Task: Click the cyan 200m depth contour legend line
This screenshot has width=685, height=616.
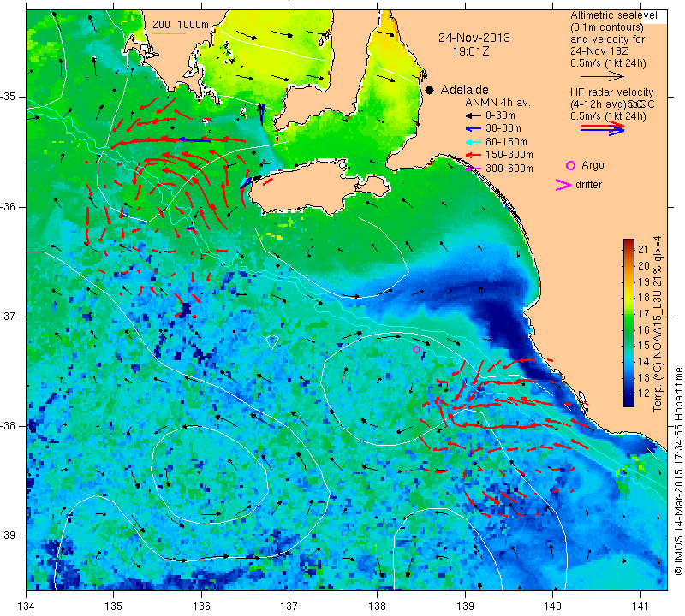Action: [x=169, y=33]
